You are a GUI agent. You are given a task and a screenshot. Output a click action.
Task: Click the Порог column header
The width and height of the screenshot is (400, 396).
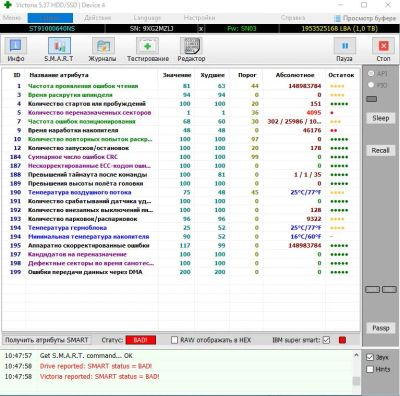point(247,75)
